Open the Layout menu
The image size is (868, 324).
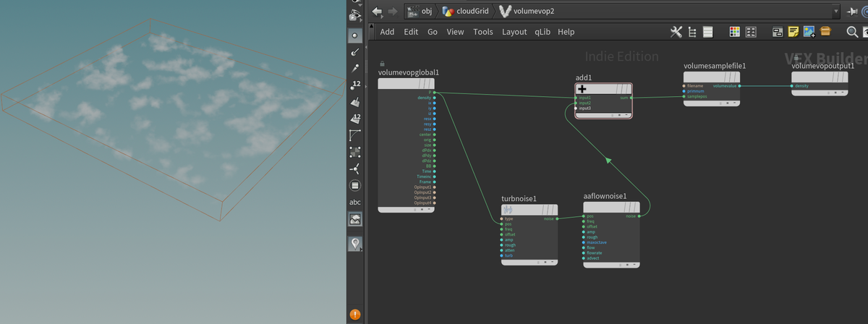coord(514,32)
